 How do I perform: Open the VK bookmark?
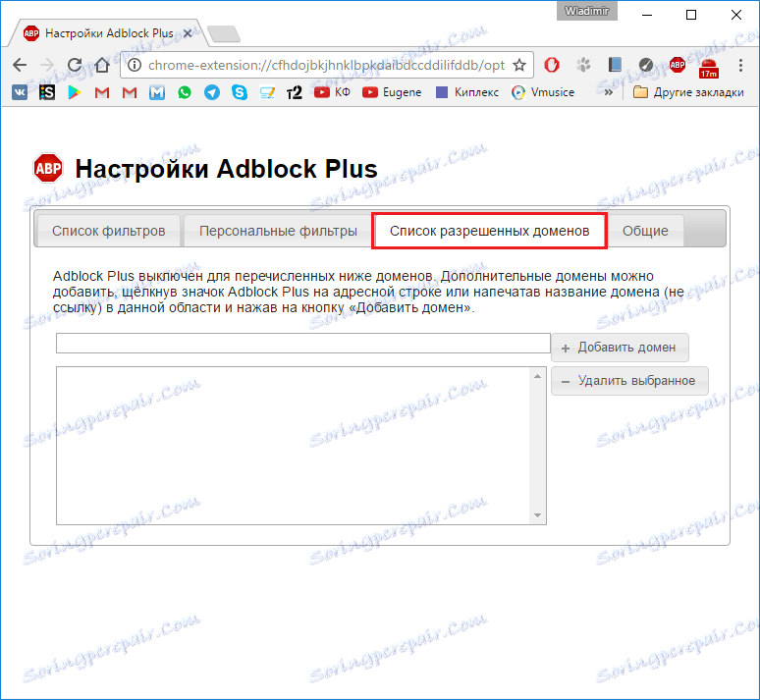click(20, 92)
